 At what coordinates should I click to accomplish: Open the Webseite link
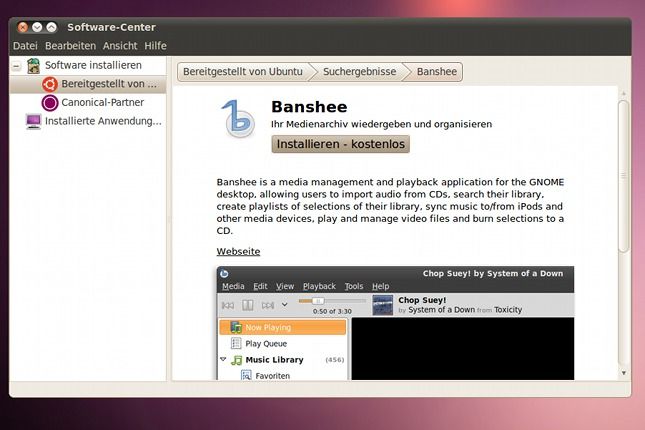click(x=238, y=251)
